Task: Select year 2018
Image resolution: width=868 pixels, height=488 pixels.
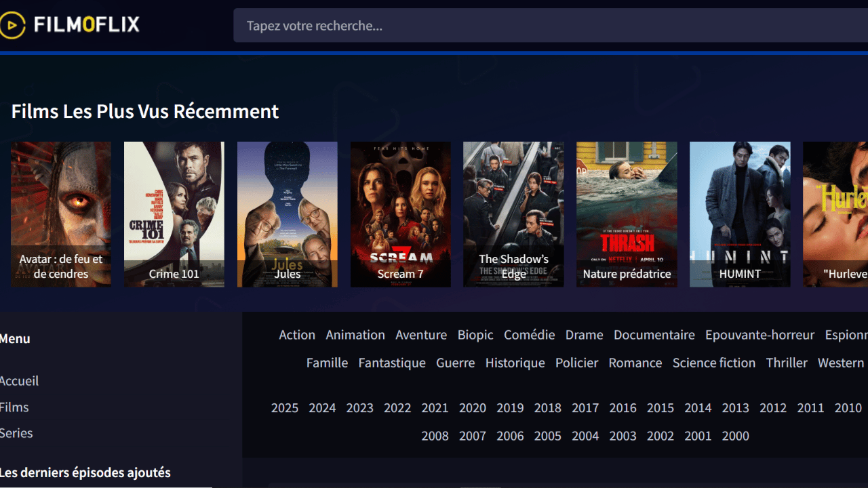Action: tap(548, 407)
